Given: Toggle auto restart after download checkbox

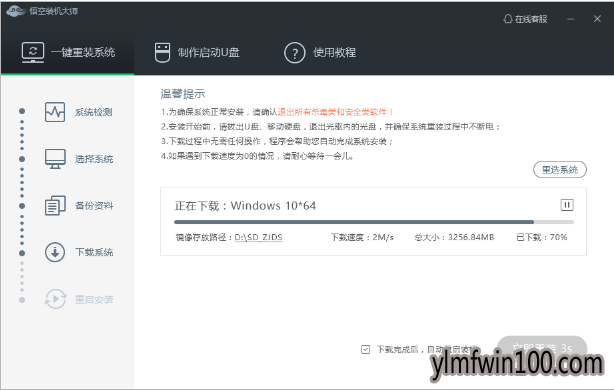Looking at the screenshot, I should pos(365,349).
